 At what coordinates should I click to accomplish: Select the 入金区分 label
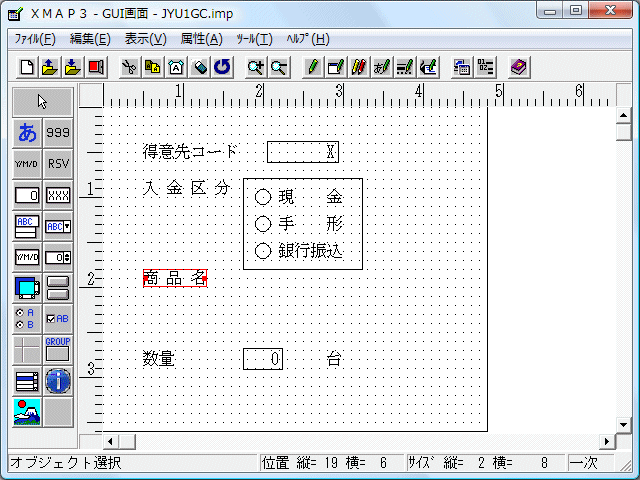(x=187, y=188)
